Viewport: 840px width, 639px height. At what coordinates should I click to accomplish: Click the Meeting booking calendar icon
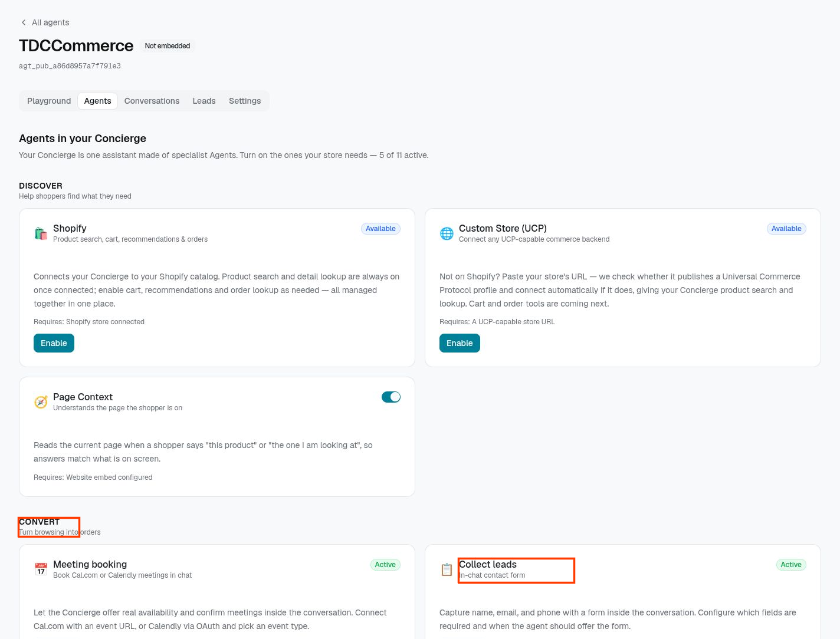pos(41,569)
